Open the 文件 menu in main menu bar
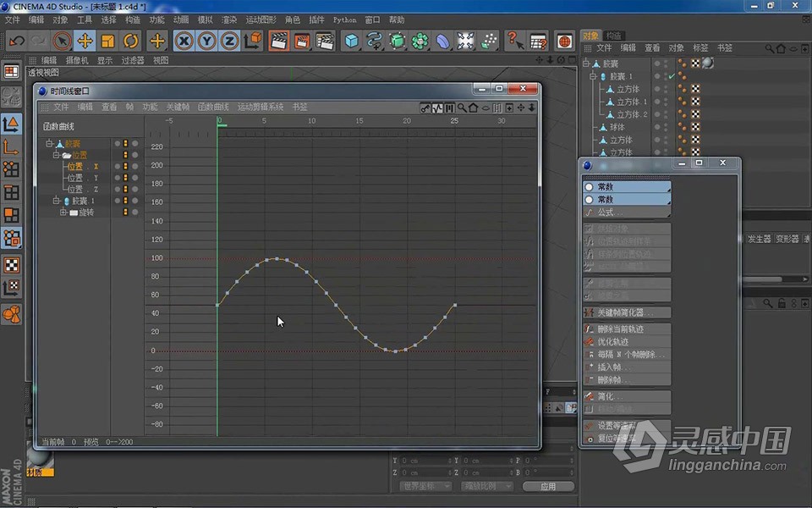 [x=13, y=19]
